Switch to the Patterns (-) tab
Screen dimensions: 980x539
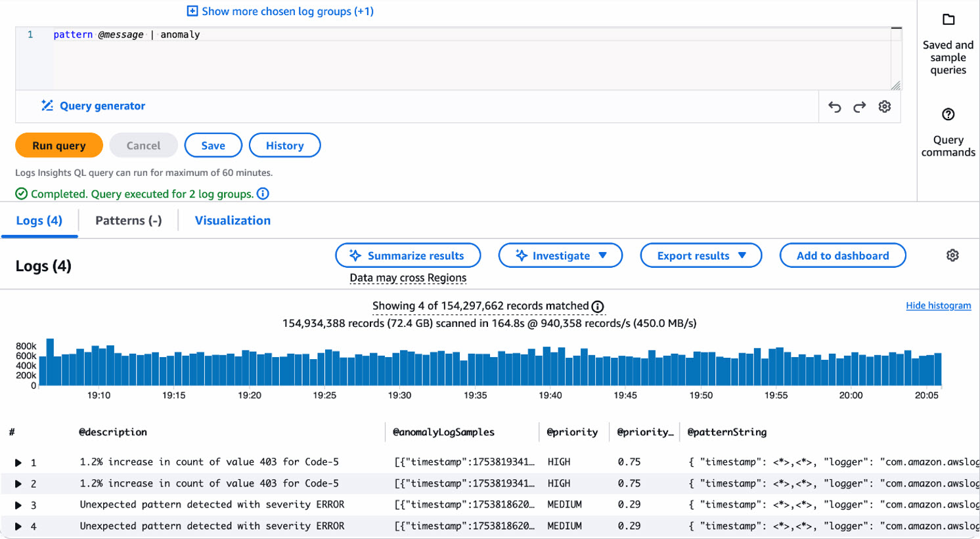128,221
